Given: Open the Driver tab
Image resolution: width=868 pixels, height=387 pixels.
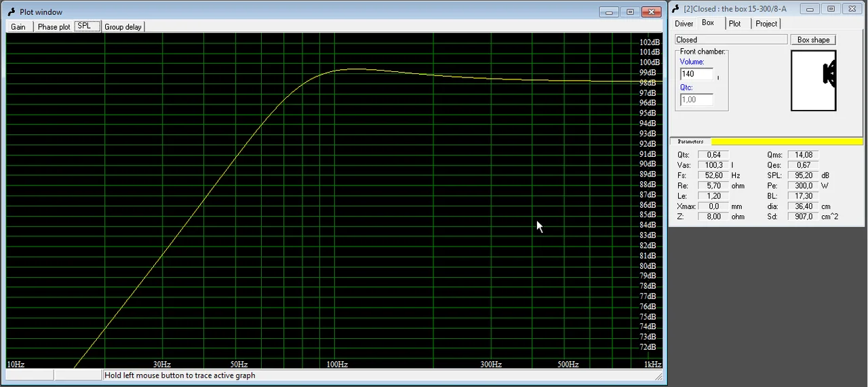Looking at the screenshot, I should [x=684, y=24].
